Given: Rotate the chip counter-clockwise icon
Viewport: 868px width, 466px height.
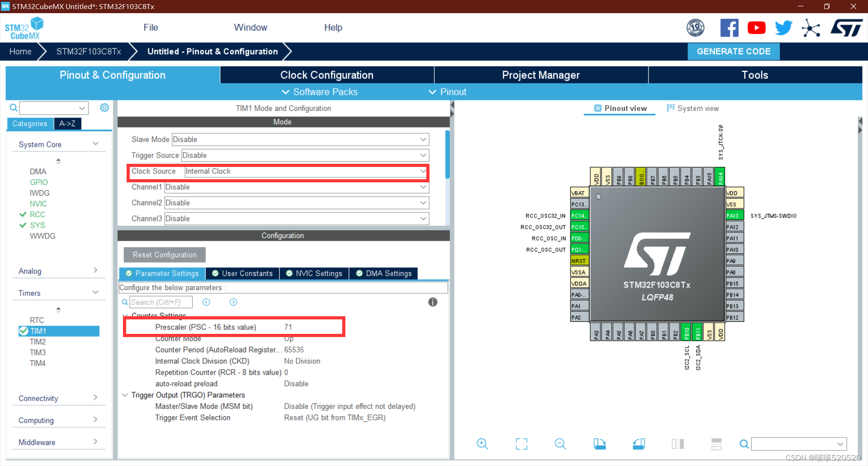Looking at the screenshot, I should 639,444.
